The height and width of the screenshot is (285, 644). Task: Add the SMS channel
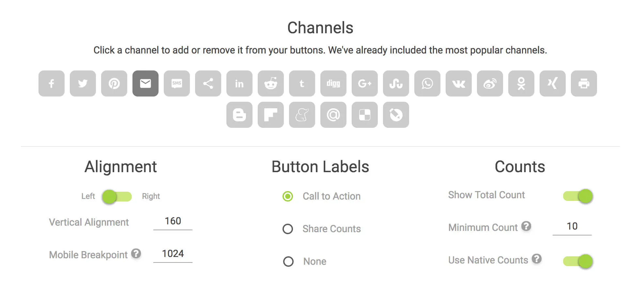tap(177, 83)
